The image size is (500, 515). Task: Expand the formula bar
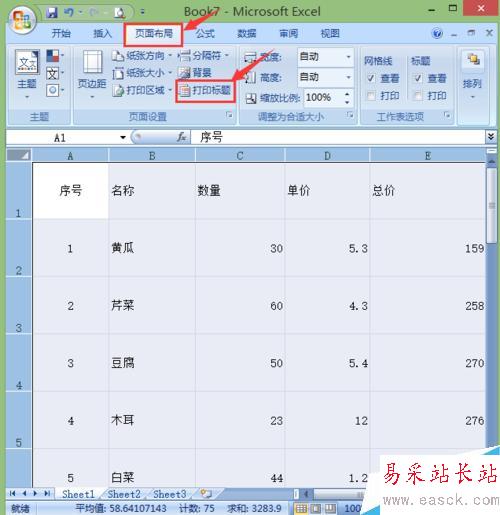[491, 137]
